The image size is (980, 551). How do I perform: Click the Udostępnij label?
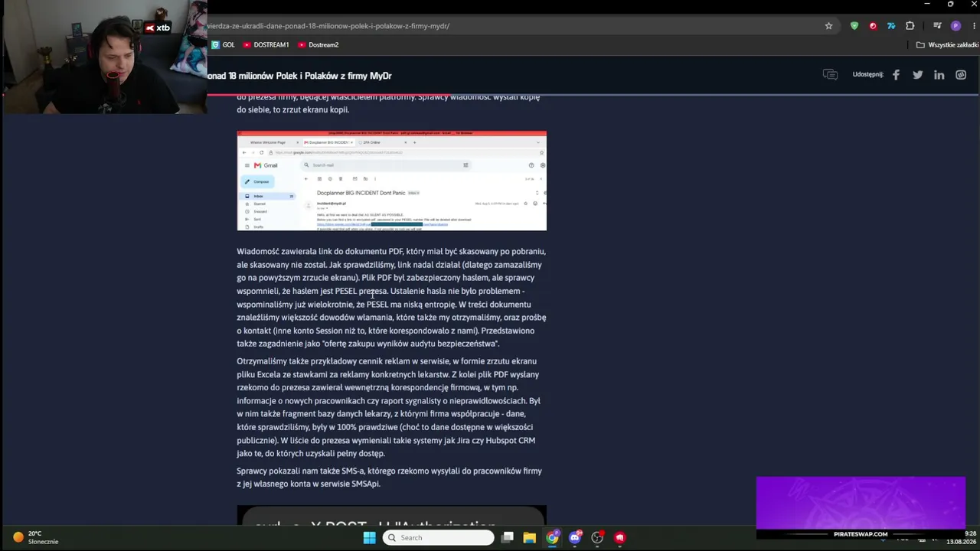click(x=868, y=75)
